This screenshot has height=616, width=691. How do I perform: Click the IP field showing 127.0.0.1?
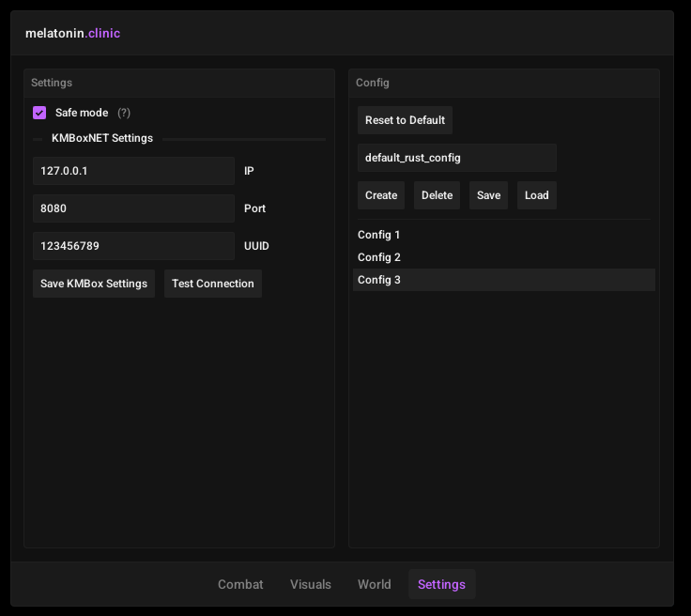(133, 171)
